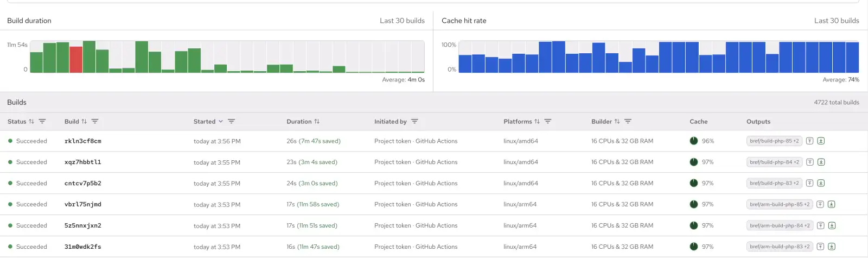Click linux/arm64 platform for vbrl75njmd
Viewport: 868px width, 258px height.
pyautogui.click(x=520, y=204)
